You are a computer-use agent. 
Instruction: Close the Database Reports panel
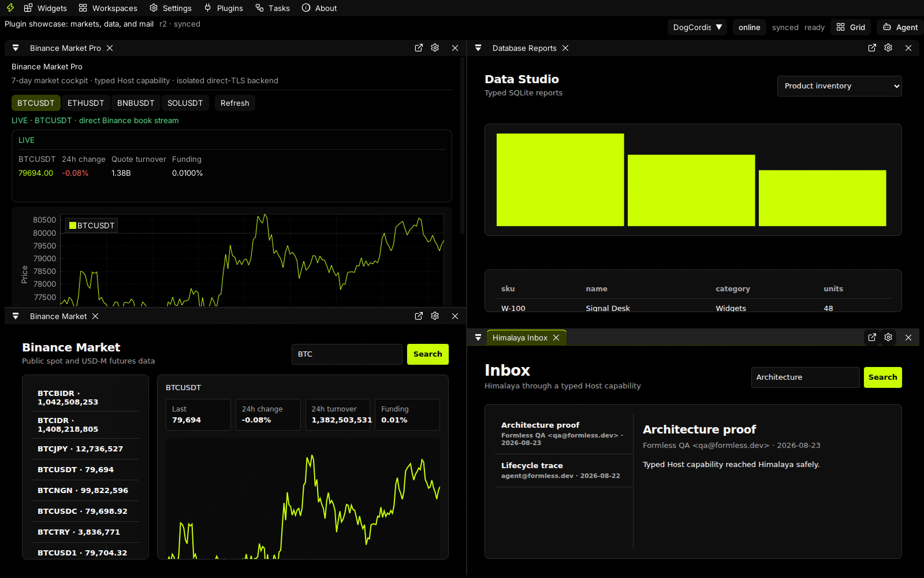click(x=908, y=48)
